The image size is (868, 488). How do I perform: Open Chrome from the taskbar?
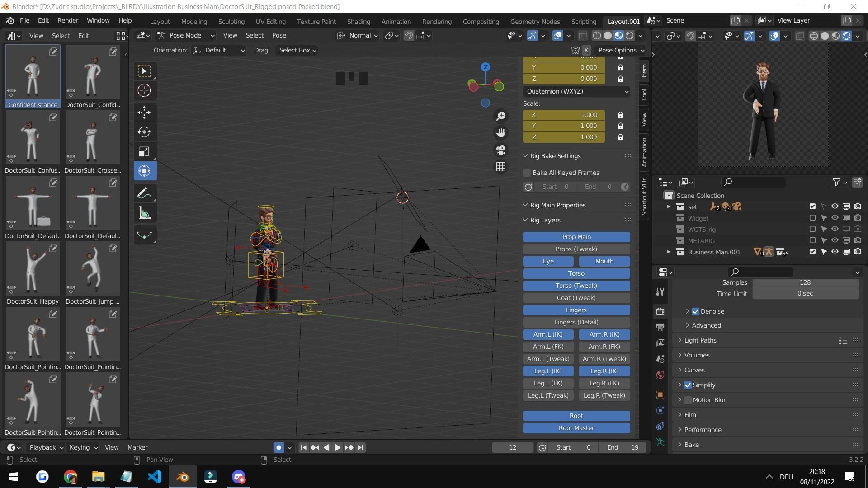click(x=71, y=477)
